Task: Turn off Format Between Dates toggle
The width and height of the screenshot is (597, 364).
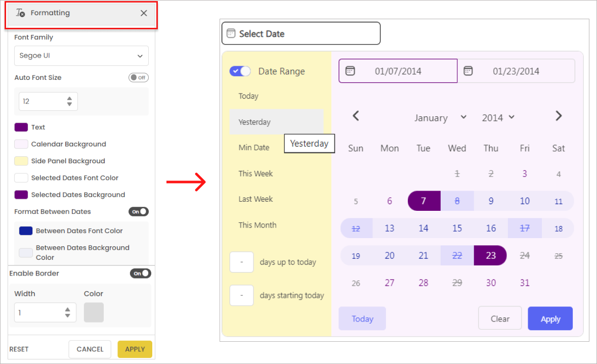Action: (139, 212)
